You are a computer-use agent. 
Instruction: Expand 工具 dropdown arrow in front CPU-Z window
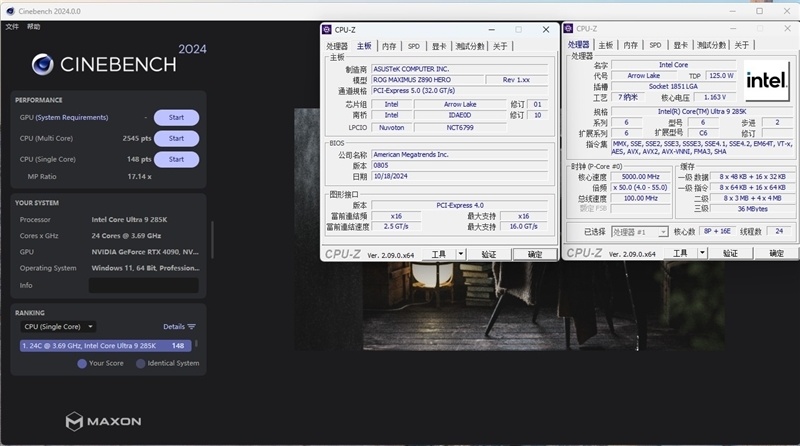point(461,254)
